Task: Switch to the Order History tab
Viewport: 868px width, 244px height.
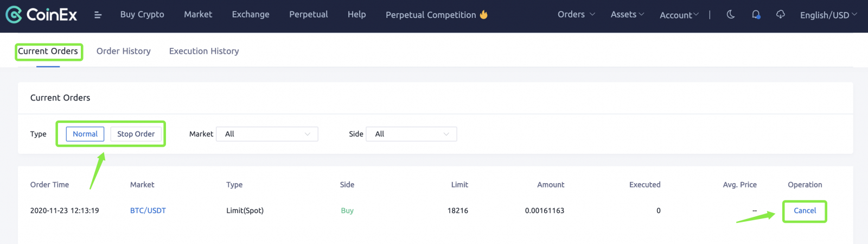Action: click(124, 51)
